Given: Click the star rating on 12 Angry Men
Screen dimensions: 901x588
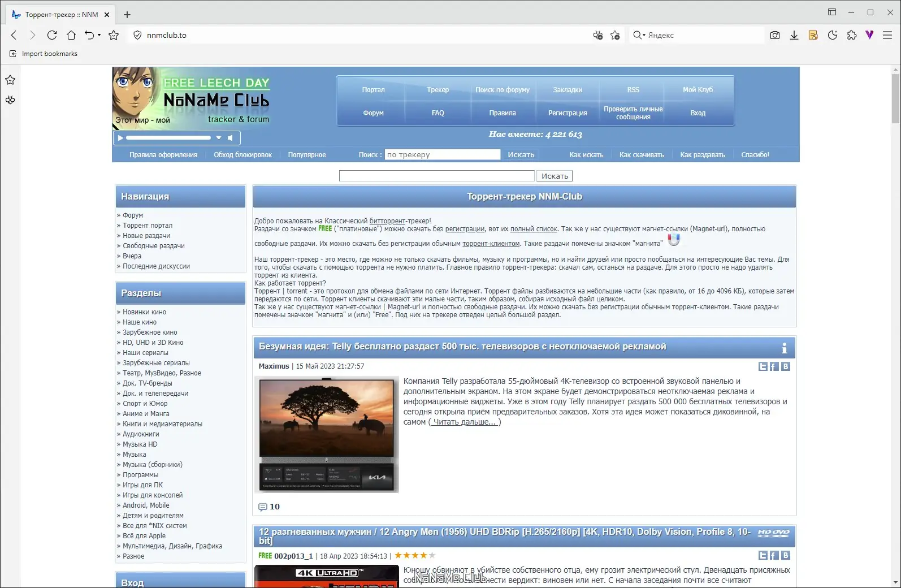Looking at the screenshot, I should coord(415,556).
